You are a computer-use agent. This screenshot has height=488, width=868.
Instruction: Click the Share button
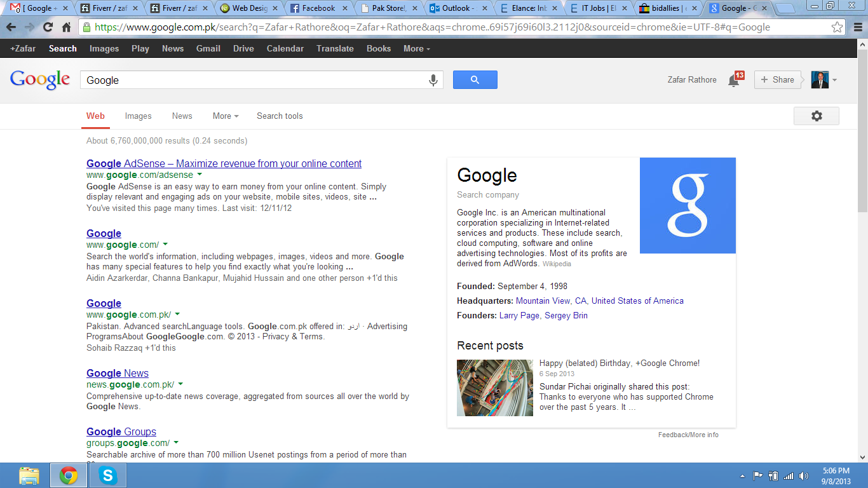point(777,80)
